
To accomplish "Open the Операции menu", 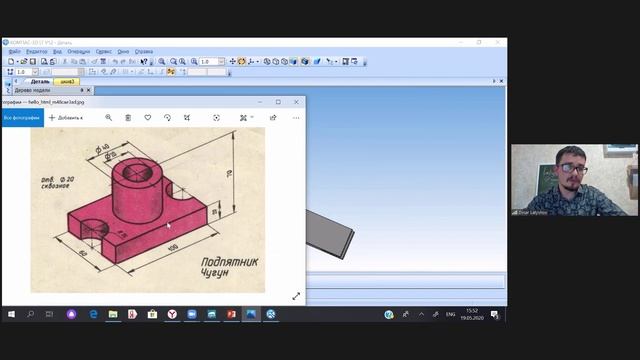I will 79,51.
